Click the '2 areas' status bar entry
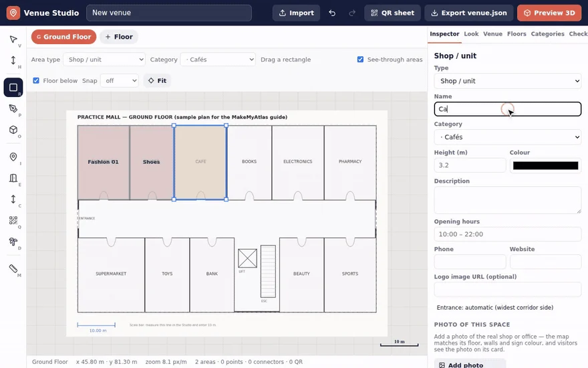The height and width of the screenshot is (368, 588). (x=205, y=362)
